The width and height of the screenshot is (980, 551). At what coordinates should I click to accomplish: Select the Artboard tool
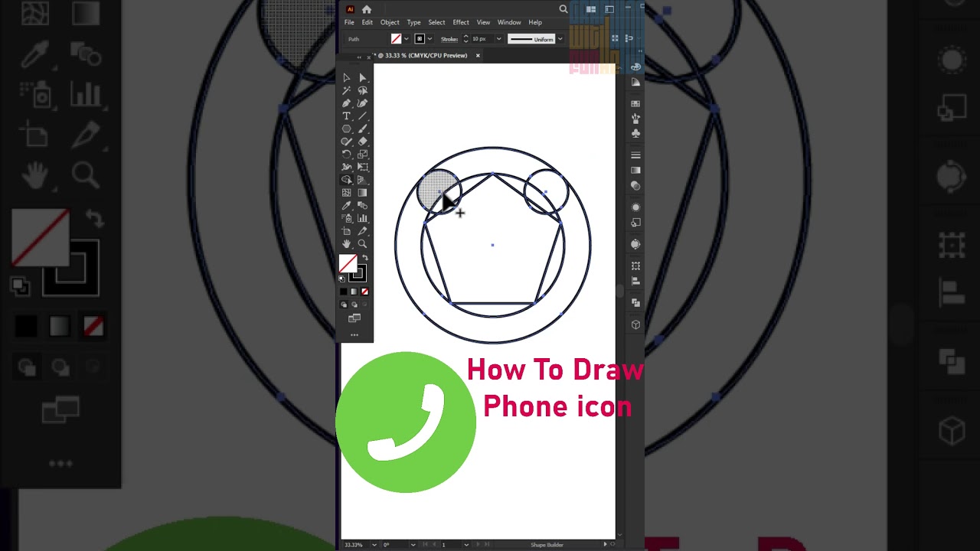pyautogui.click(x=346, y=231)
